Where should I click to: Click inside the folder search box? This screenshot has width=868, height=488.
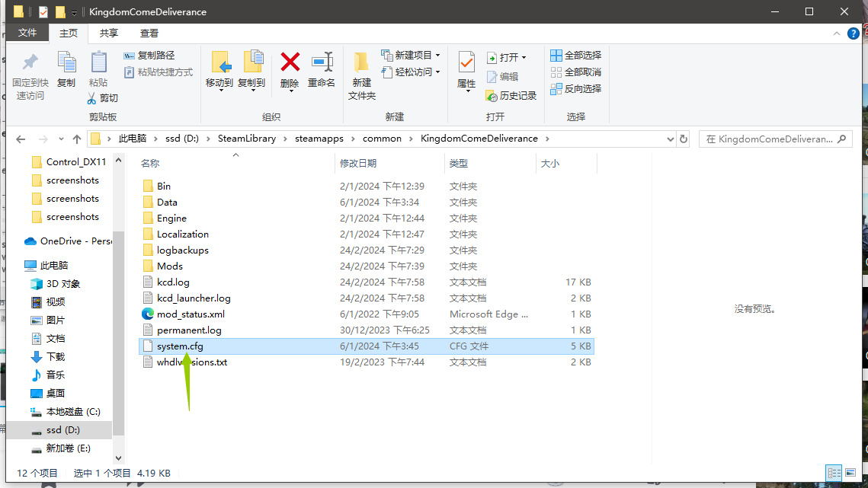point(775,139)
